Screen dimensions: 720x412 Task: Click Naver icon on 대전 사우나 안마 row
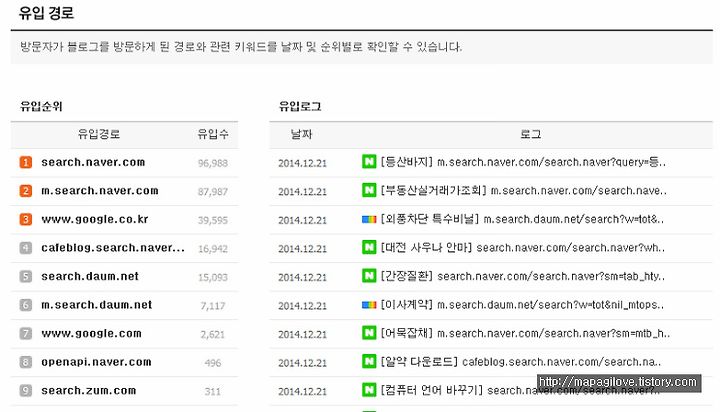pyautogui.click(x=369, y=247)
